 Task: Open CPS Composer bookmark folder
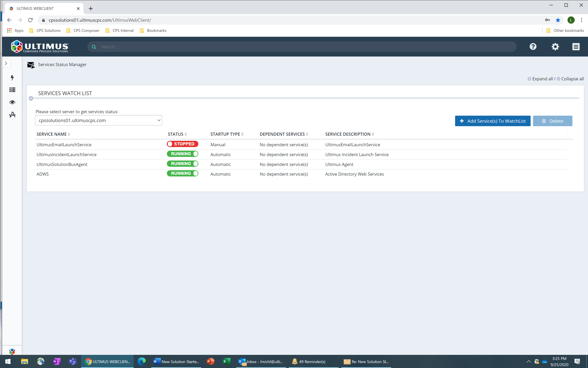(x=83, y=30)
